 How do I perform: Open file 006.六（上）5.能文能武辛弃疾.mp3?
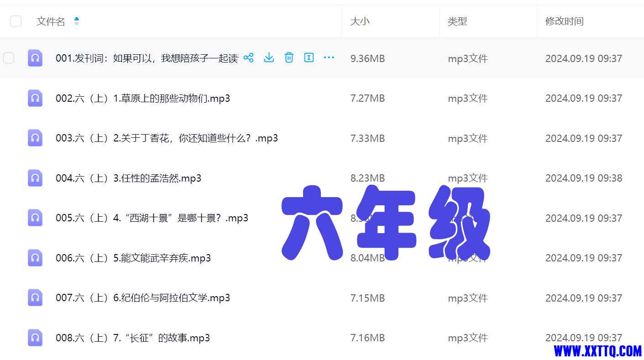click(133, 258)
